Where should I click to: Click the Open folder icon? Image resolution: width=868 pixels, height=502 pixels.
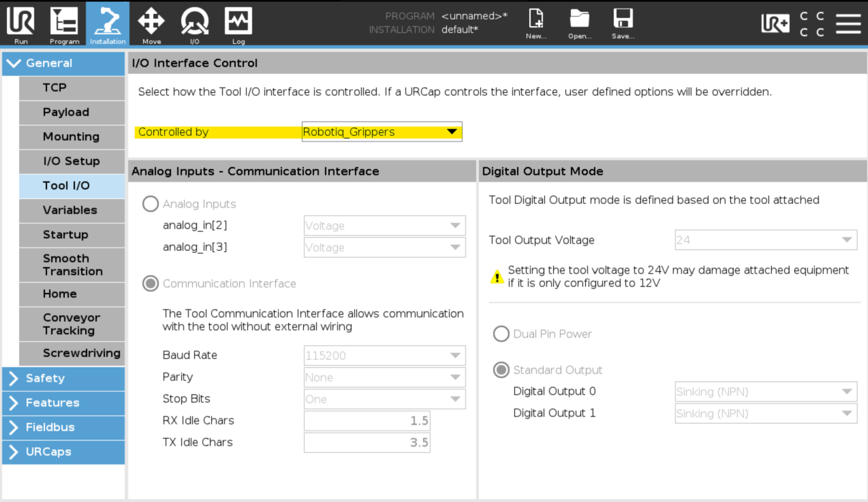(579, 18)
